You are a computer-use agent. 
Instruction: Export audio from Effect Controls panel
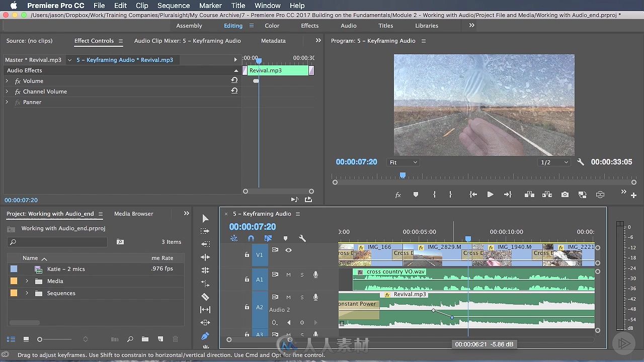[x=308, y=200]
